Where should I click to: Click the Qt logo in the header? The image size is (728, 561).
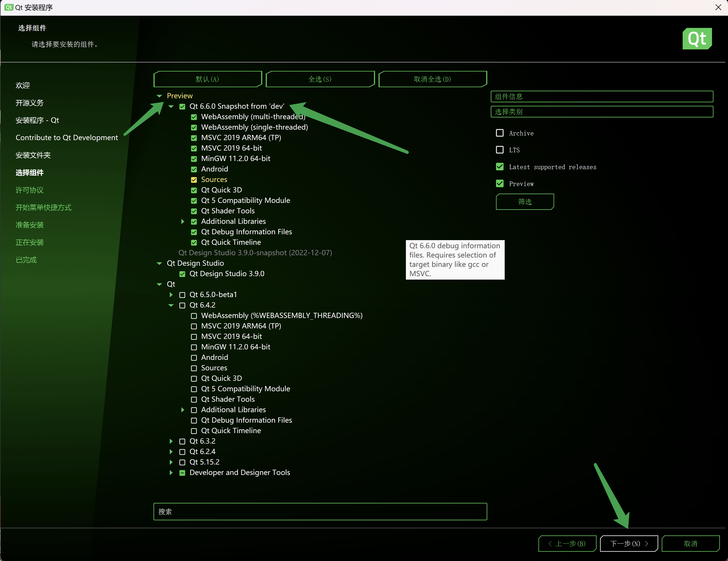tap(697, 39)
